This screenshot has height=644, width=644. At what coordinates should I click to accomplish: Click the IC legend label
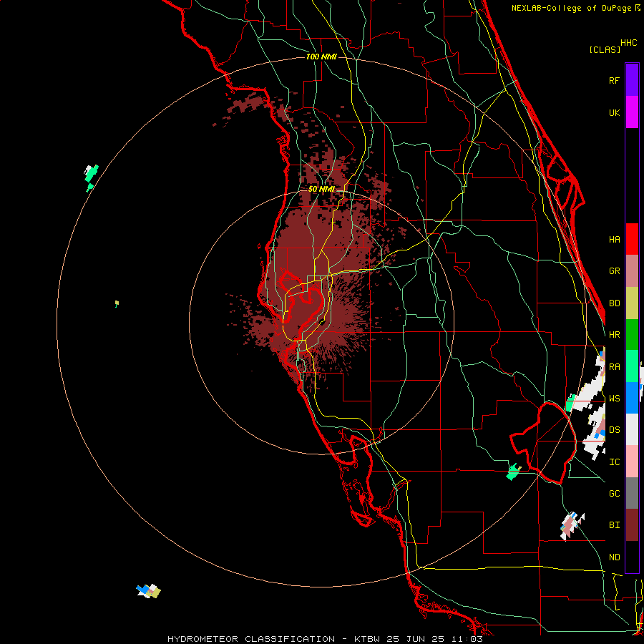coord(614,462)
